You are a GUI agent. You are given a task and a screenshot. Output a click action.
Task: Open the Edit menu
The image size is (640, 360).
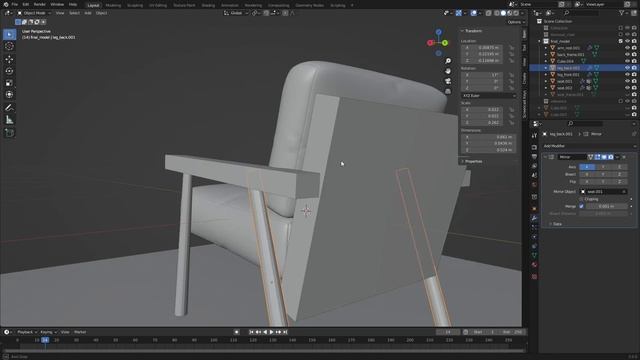26,4
